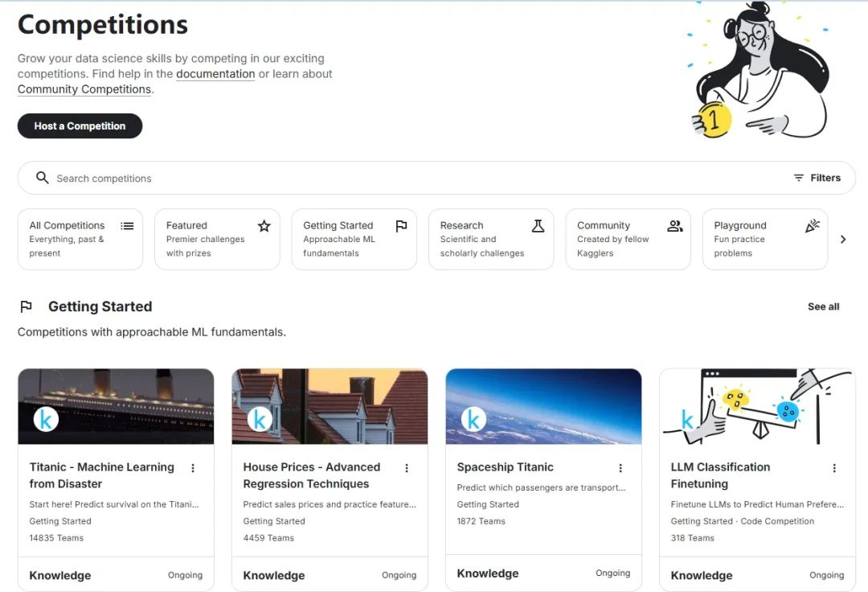This screenshot has height=592, width=868.
Task: Open House Prices - Advanced Regression Techniques
Action: click(312, 475)
